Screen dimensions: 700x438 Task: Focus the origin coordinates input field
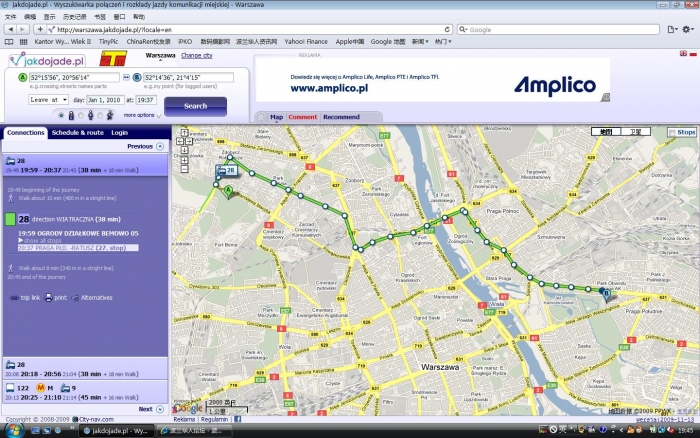(x=74, y=77)
